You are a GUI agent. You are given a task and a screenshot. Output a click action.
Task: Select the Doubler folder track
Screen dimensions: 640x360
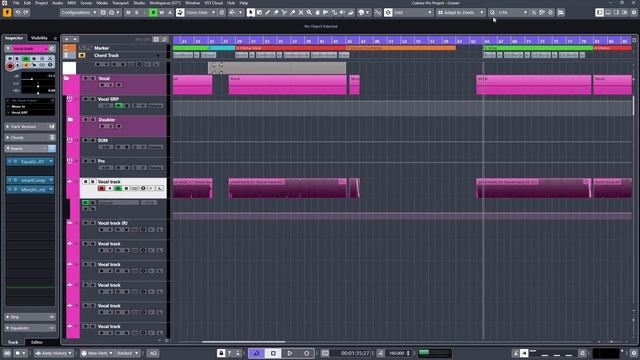click(123, 126)
